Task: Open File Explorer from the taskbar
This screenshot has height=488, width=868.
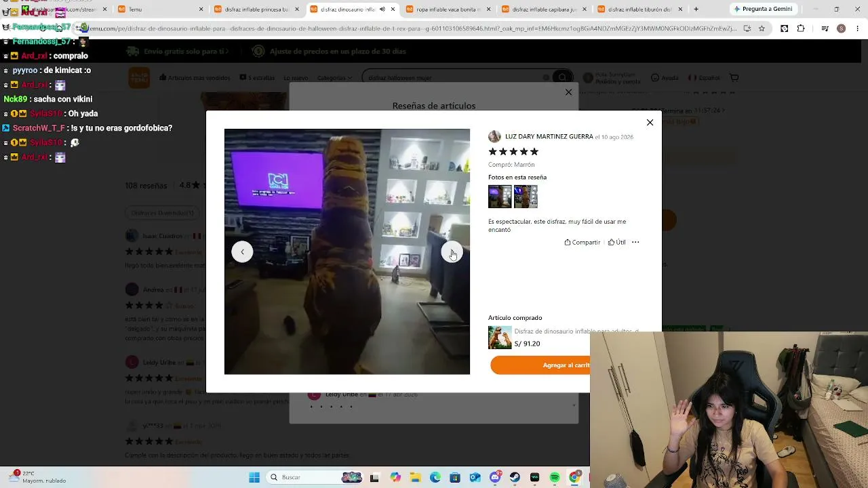Action: pos(415,477)
